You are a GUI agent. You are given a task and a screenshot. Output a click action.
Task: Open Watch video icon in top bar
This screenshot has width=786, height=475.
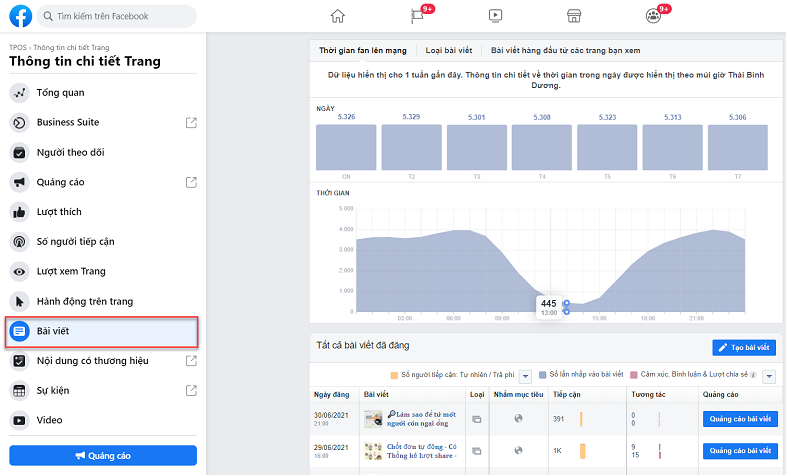coord(495,15)
